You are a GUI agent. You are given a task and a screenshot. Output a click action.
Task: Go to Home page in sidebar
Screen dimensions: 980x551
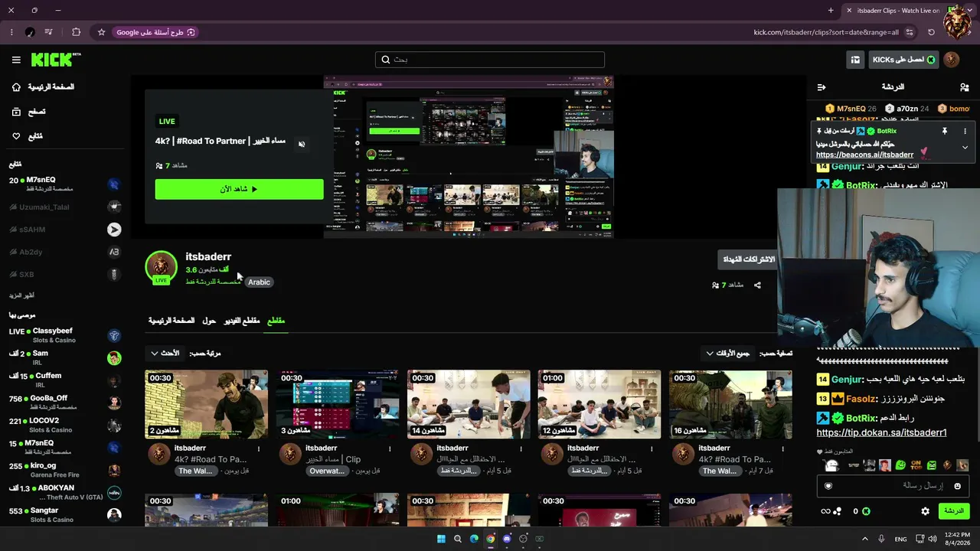43,87
